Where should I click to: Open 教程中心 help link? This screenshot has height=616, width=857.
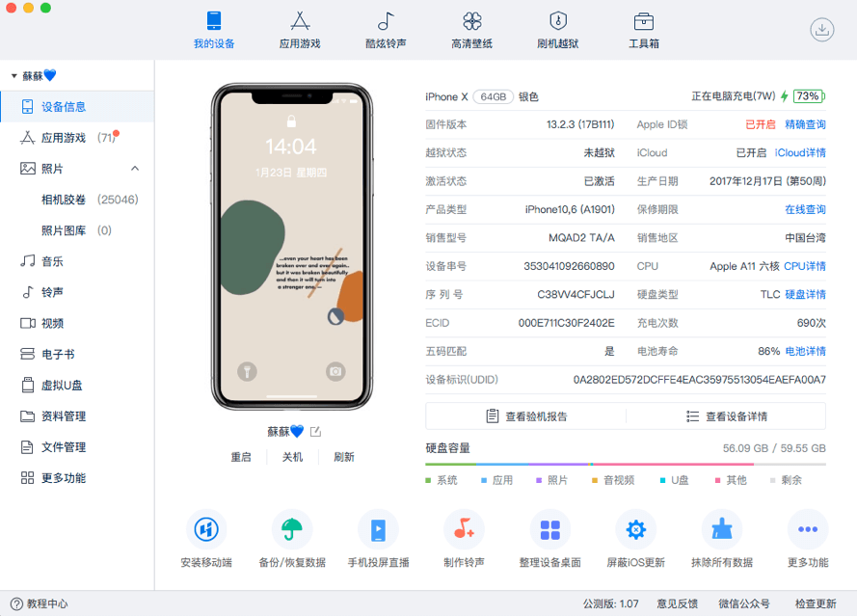(x=40, y=603)
